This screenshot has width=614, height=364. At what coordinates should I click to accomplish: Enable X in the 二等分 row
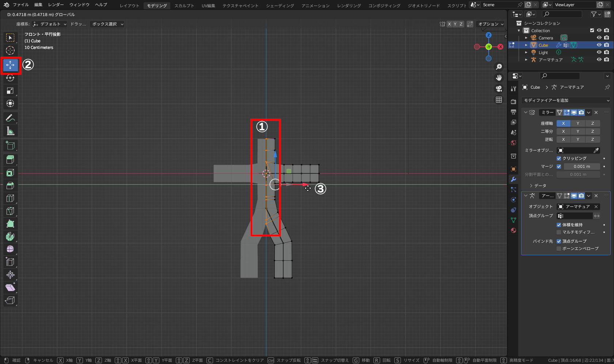[564, 131]
